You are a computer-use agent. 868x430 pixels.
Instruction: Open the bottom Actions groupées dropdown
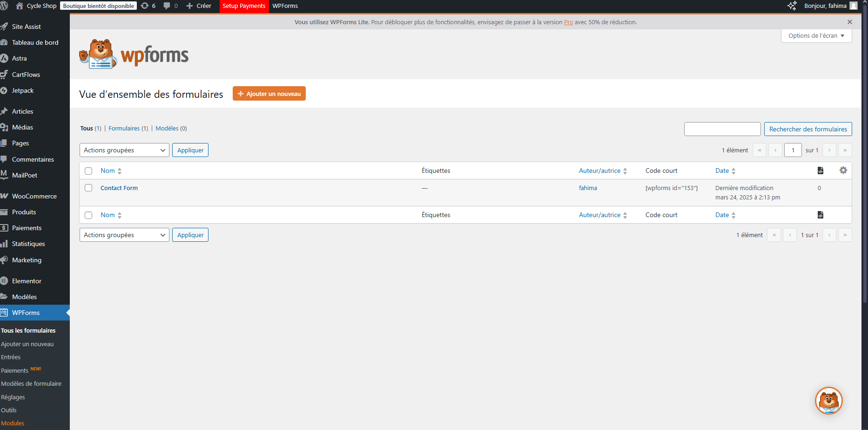point(124,235)
